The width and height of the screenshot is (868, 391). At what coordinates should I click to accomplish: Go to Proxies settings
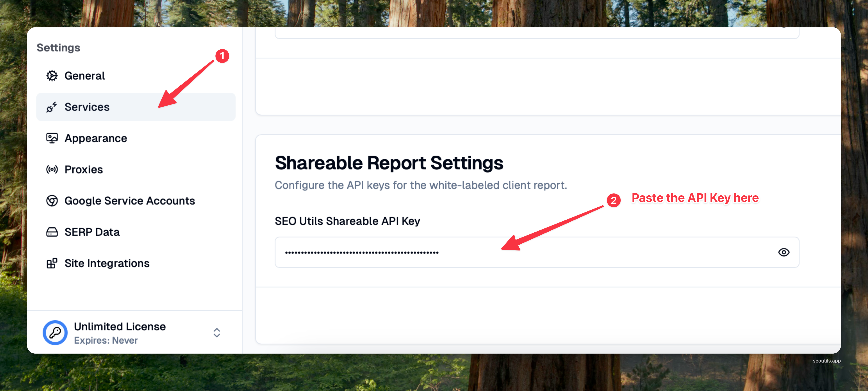84,169
